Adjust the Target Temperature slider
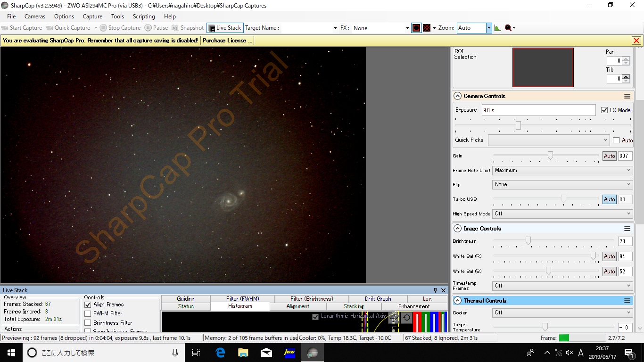The image size is (644, 362). tap(545, 326)
